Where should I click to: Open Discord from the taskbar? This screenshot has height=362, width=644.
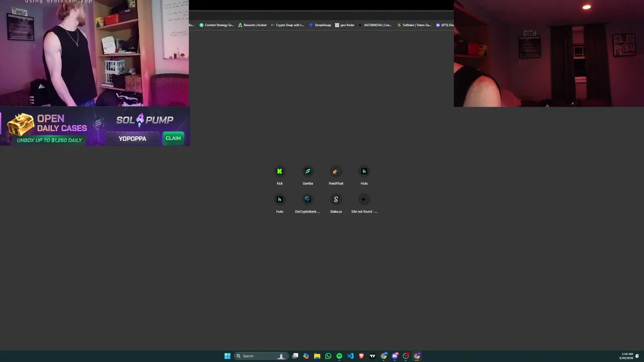[x=395, y=356]
